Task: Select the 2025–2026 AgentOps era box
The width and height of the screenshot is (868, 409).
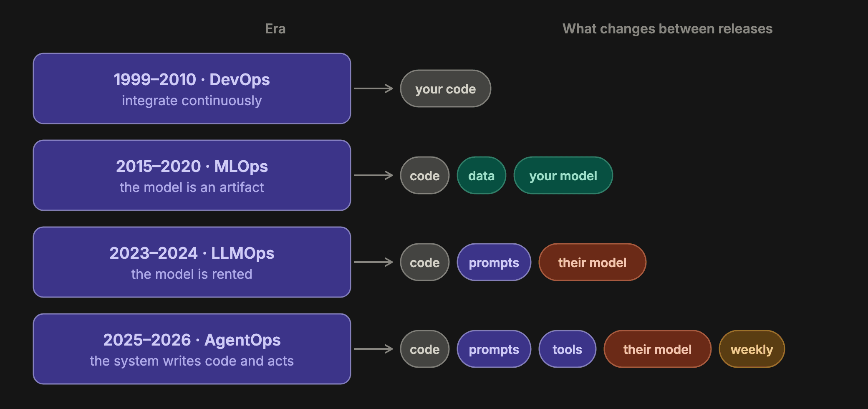Action: click(x=192, y=349)
